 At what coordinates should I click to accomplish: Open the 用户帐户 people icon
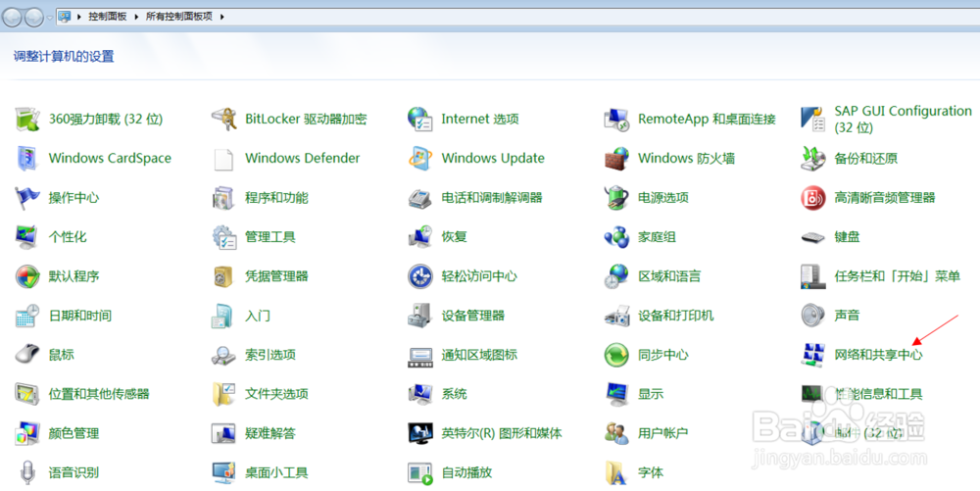pyautogui.click(x=616, y=433)
